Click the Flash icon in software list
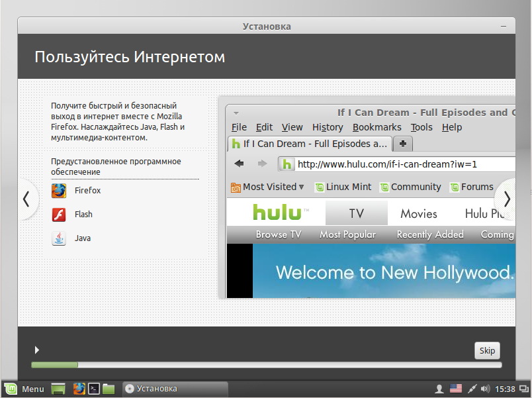 point(59,215)
